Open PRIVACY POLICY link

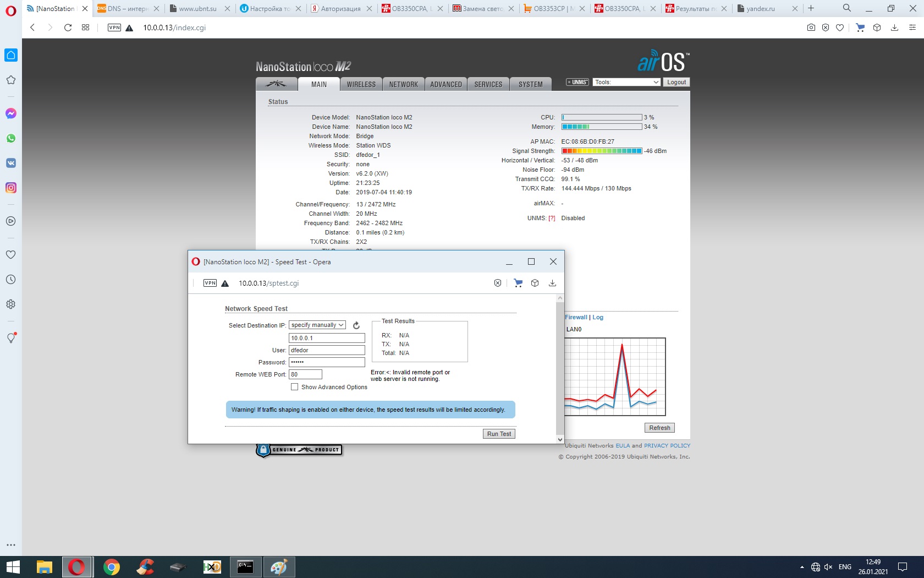[x=667, y=446]
